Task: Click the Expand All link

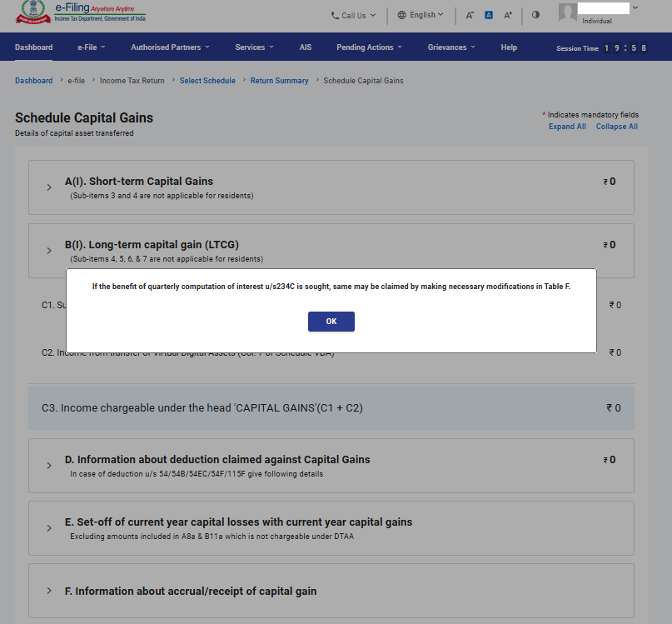Action: 567,127
